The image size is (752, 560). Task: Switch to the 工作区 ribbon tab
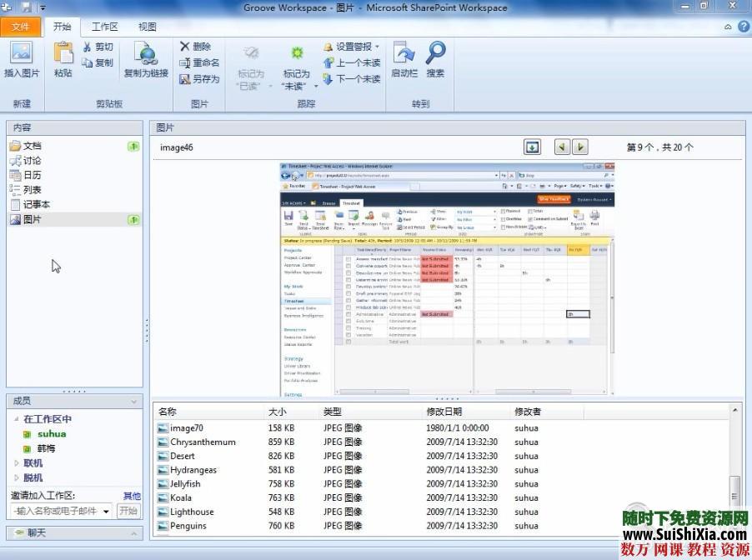(104, 27)
